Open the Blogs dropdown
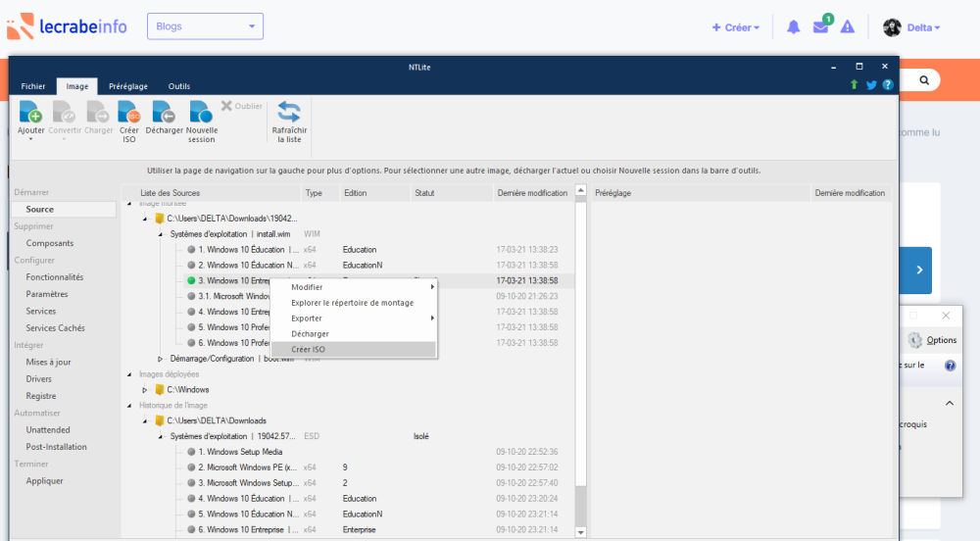The width and height of the screenshot is (980, 541). (x=205, y=26)
